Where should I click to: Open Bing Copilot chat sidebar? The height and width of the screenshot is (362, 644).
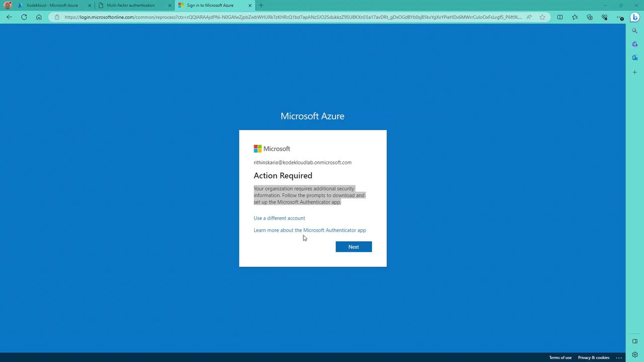[635, 17]
